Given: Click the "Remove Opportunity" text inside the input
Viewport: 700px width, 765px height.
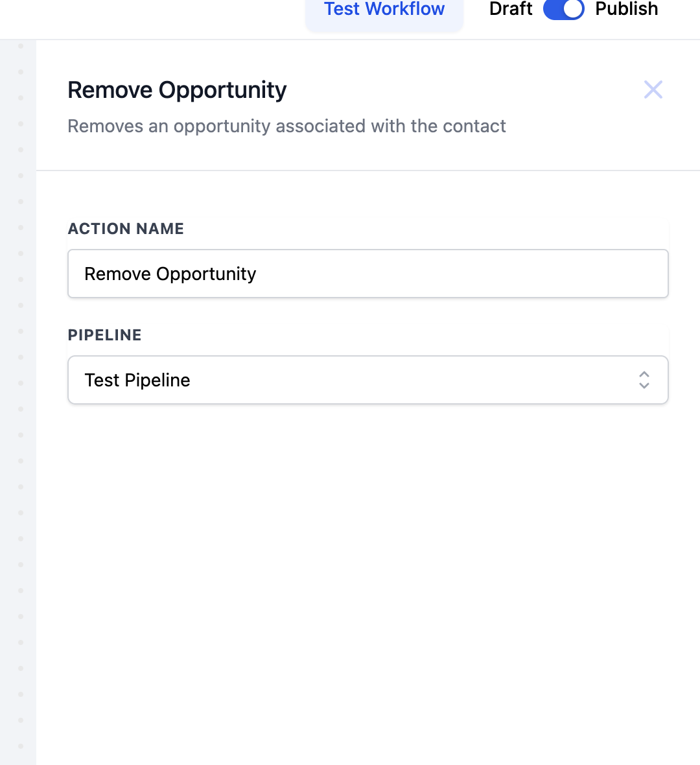Looking at the screenshot, I should click(170, 274).
